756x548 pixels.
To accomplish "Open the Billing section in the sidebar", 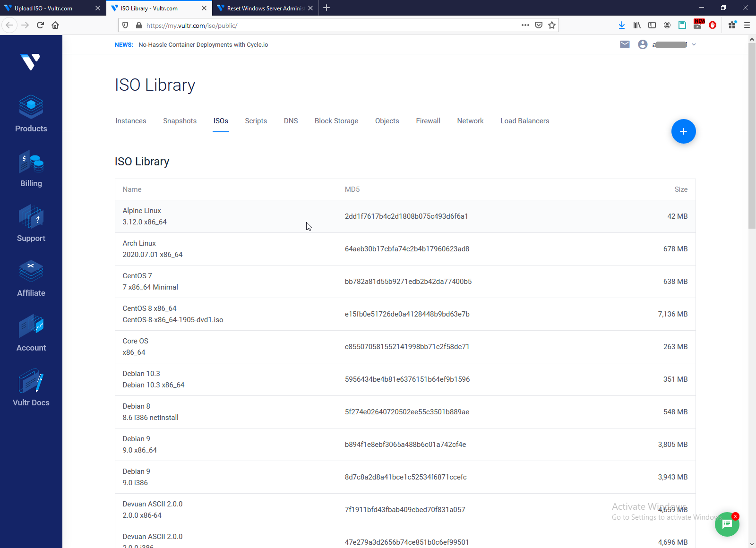I will pyautogui.click(x=31, y=169).
